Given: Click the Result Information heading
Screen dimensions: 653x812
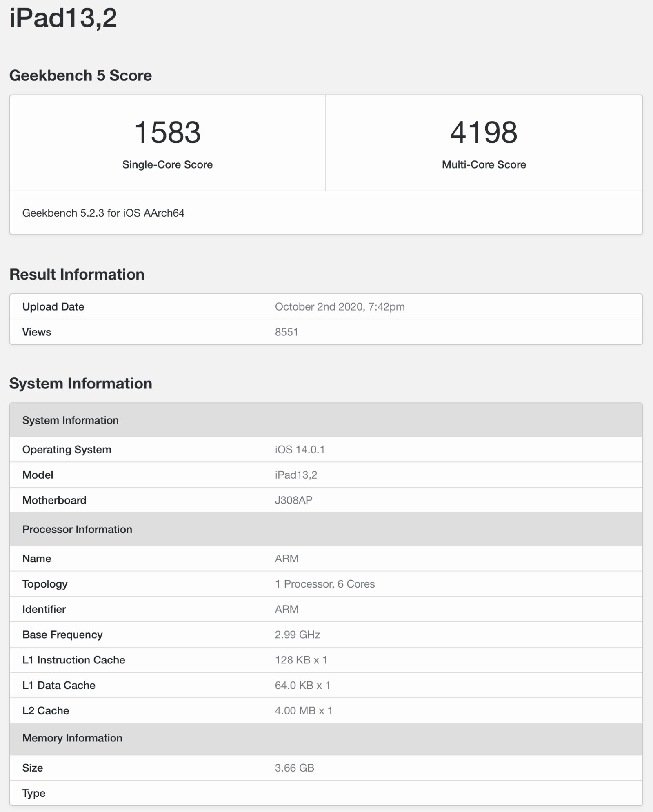Looking at the screenshot, I should tap(77, 275).
